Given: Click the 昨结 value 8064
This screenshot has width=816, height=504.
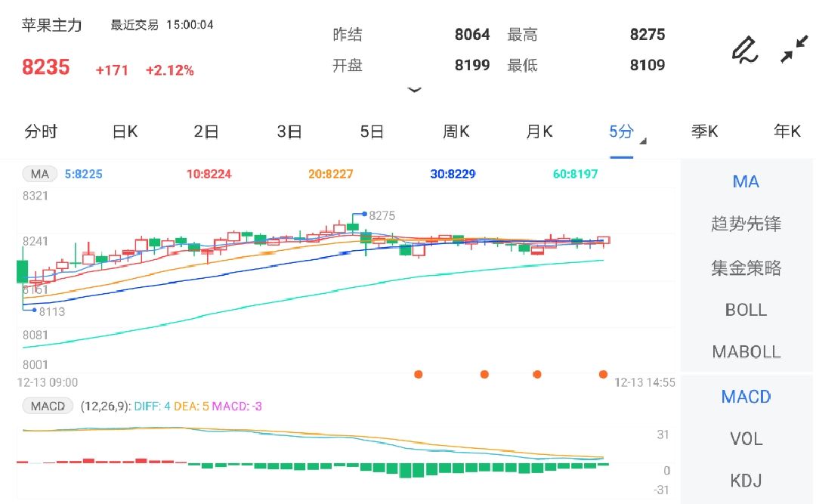Looking at the screenshot, I should click(x=472, y=34).
